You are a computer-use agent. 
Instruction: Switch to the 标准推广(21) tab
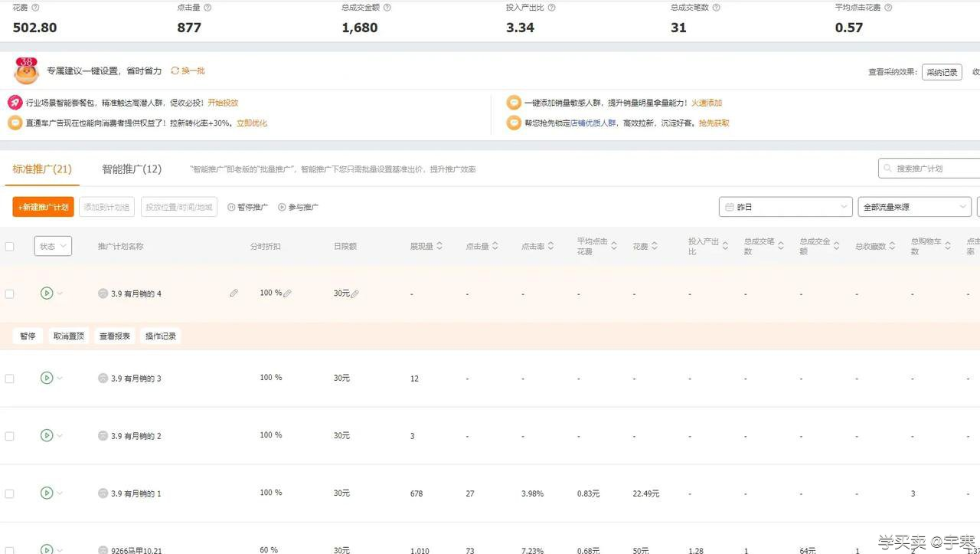pos(42,169)
